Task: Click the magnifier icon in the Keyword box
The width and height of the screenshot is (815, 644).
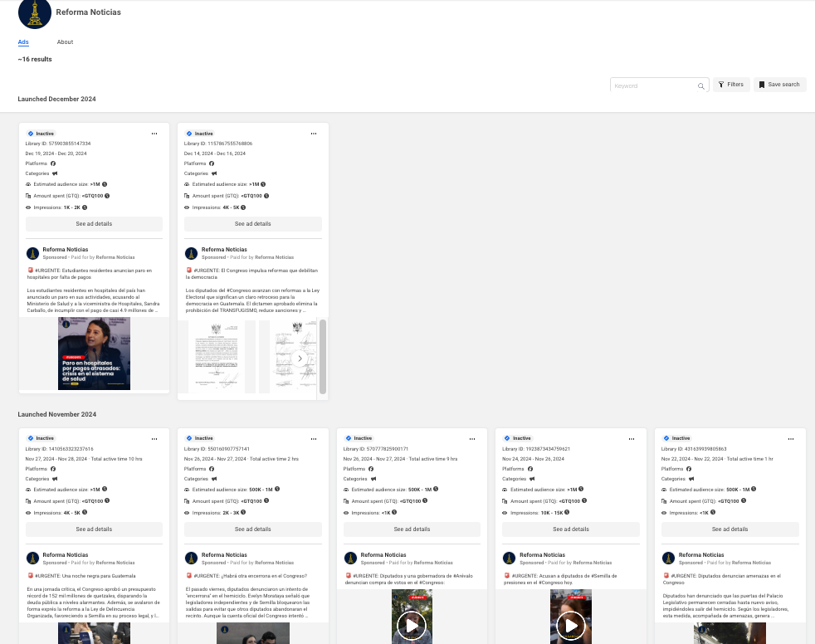Action: point(700,85)
